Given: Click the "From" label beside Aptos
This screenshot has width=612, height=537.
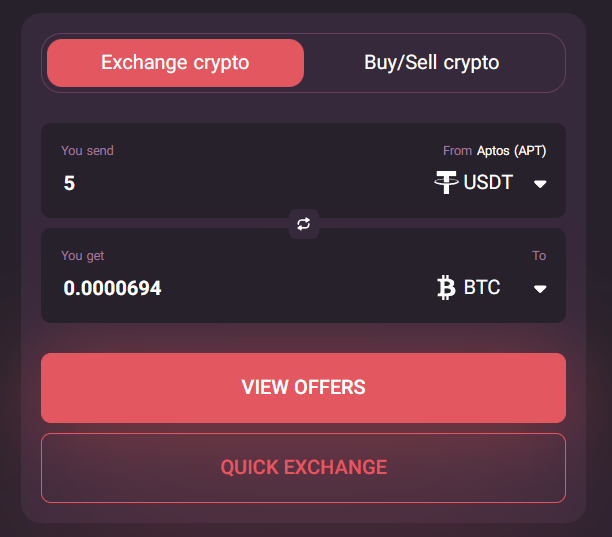Looking at the screenshot, I should tap(457, 151).
